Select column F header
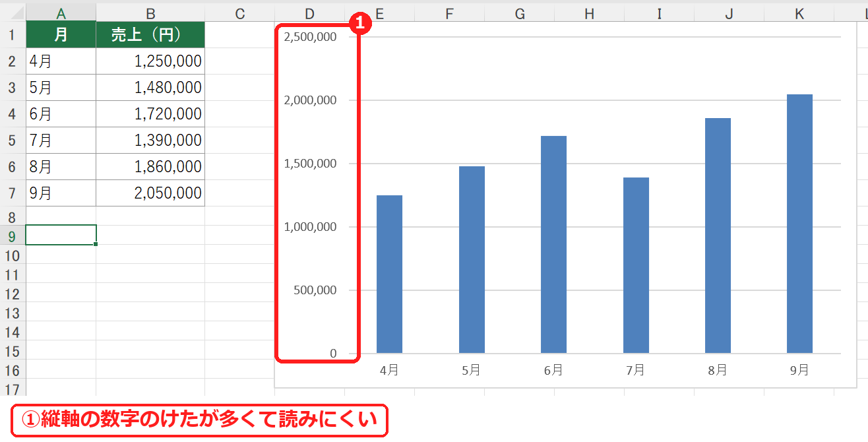 point(449,13)
